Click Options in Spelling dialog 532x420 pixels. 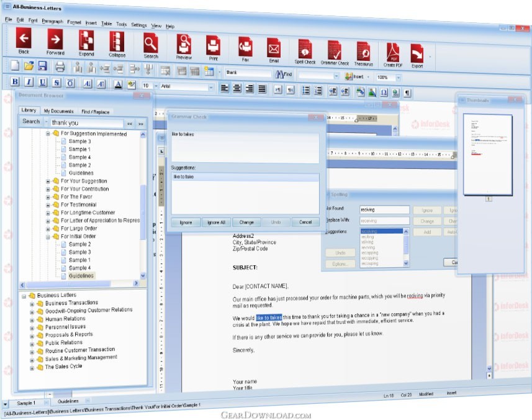(340, 264)
